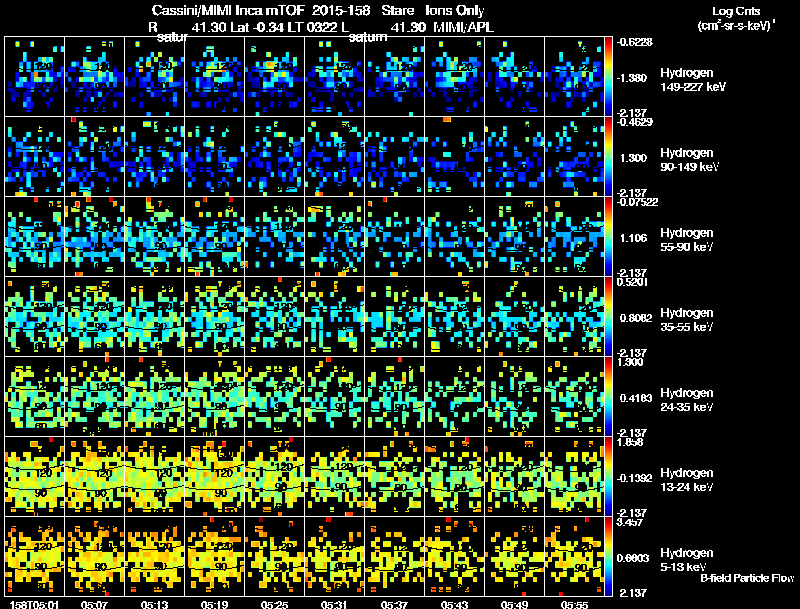
Task: Open the 5-13 keV panel in 05:13 column
Action: point(155,557)
